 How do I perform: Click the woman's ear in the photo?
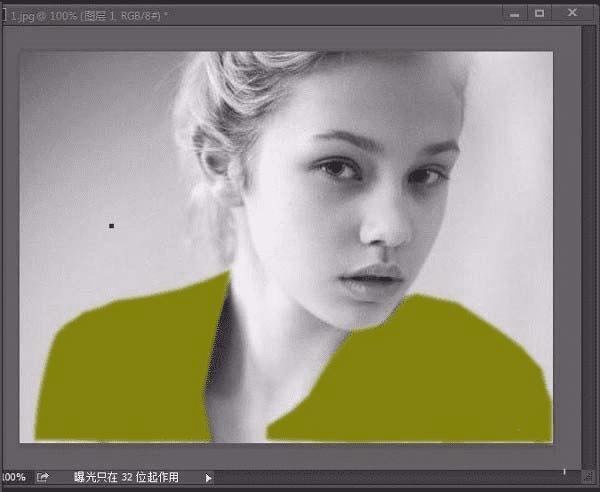pos(217,161)
